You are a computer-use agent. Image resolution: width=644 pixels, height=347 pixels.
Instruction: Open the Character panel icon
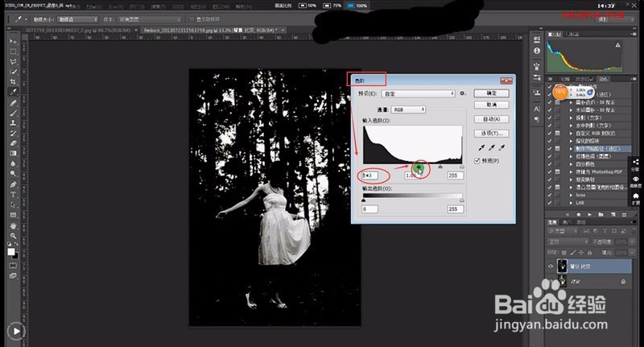click(537, 109)
